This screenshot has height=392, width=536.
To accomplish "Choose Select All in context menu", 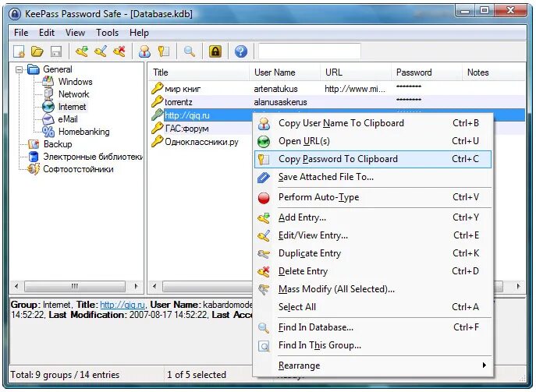I will (373, 307).
